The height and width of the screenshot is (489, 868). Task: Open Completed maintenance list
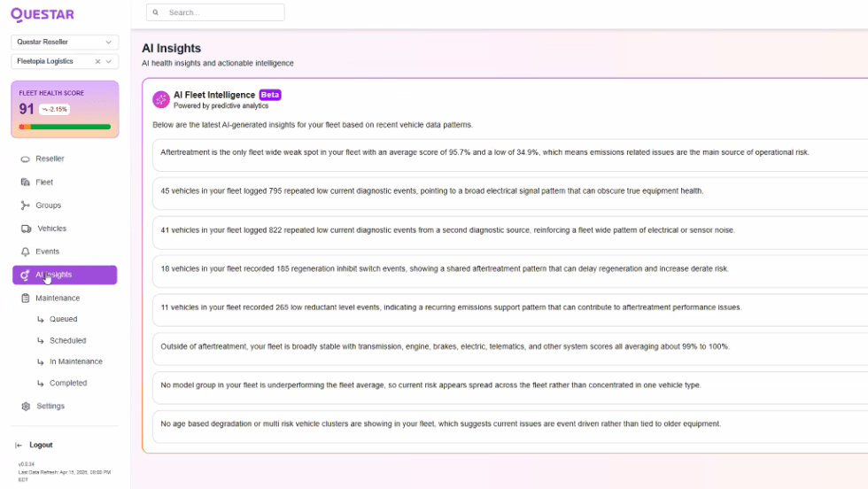[x=68, y=384]
